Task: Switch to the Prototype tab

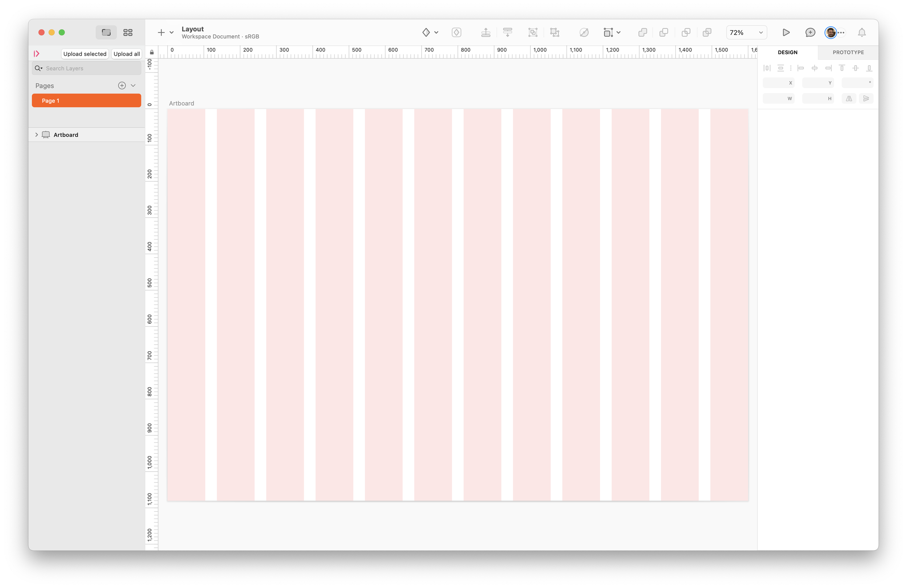Action: [848, 52]
